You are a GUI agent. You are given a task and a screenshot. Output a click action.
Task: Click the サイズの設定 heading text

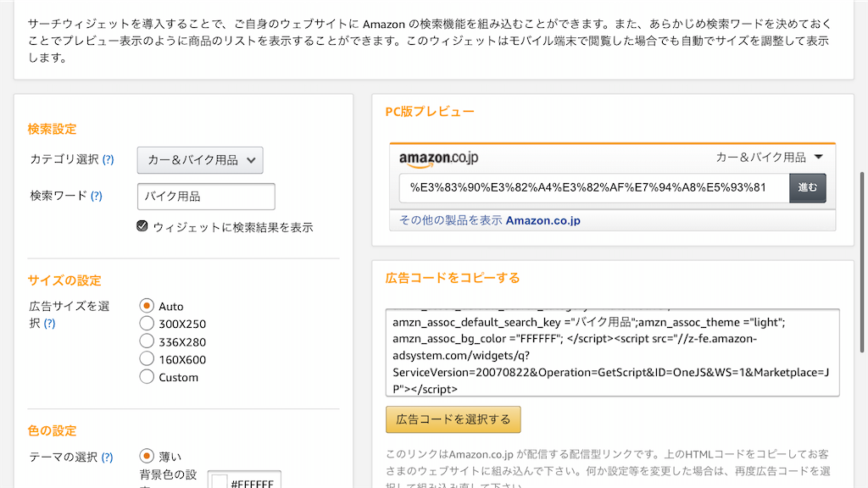pos(64,280)
